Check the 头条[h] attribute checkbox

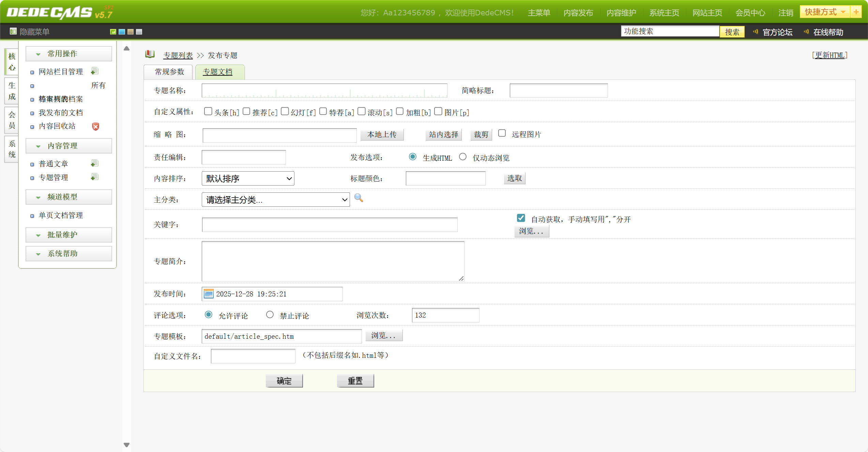point(208,111)
